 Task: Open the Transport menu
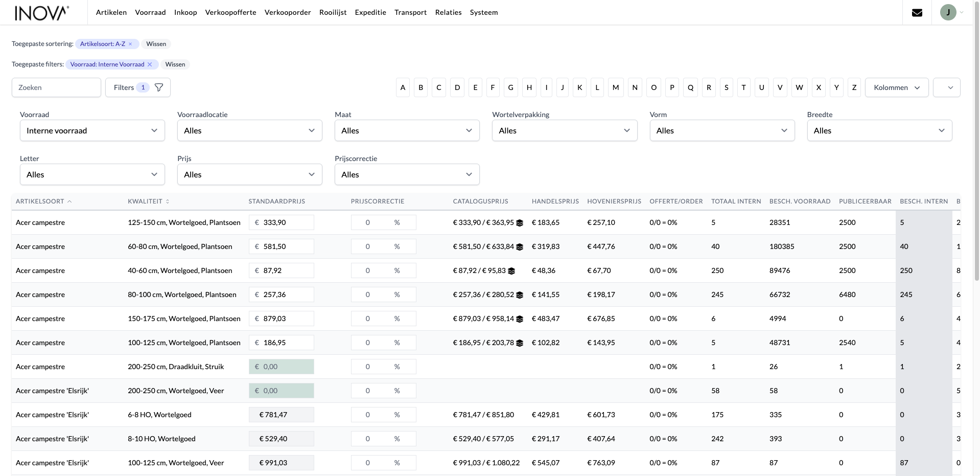click(x=410, y=12)
